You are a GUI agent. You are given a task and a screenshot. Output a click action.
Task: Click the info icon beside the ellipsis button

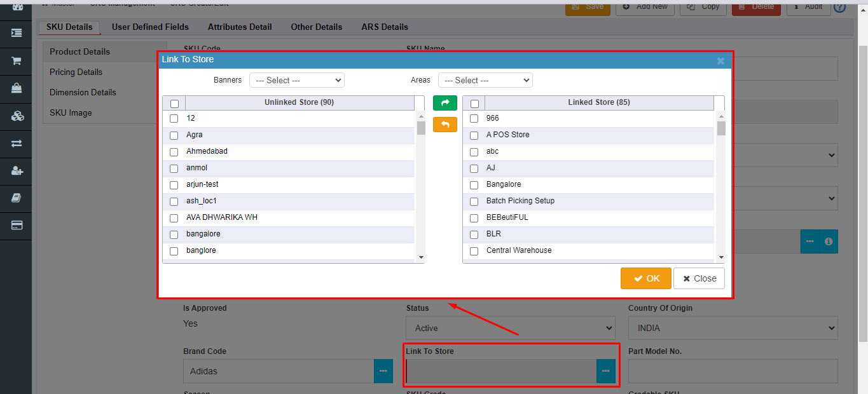[829, 241]
